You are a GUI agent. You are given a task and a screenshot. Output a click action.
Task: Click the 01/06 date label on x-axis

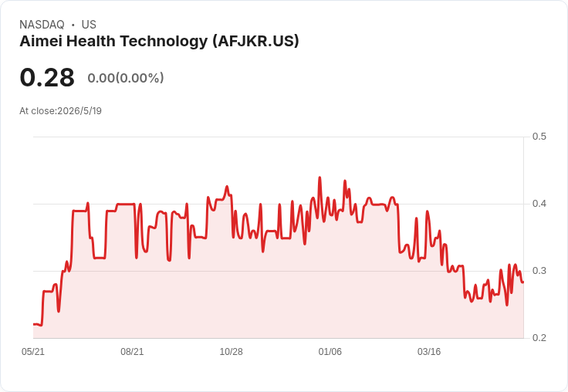(330, 351)
